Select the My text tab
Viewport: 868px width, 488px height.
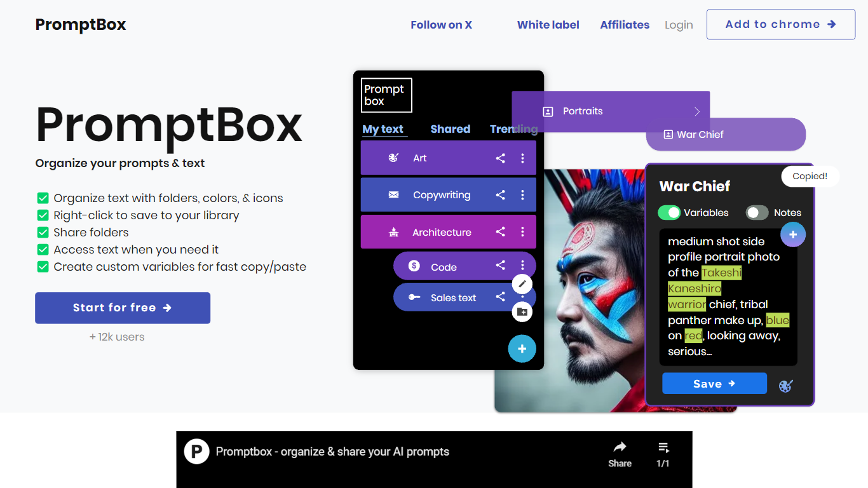click(383, 129)
